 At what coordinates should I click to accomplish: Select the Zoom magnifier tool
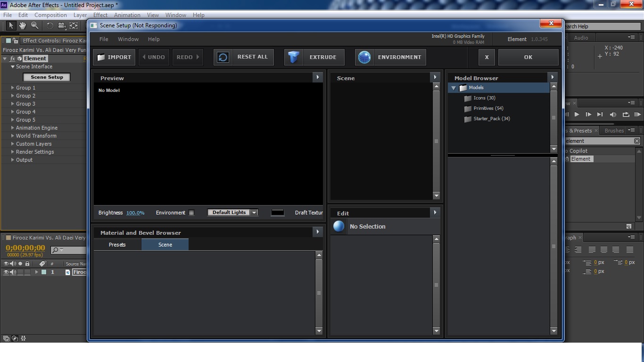point(34,25)
